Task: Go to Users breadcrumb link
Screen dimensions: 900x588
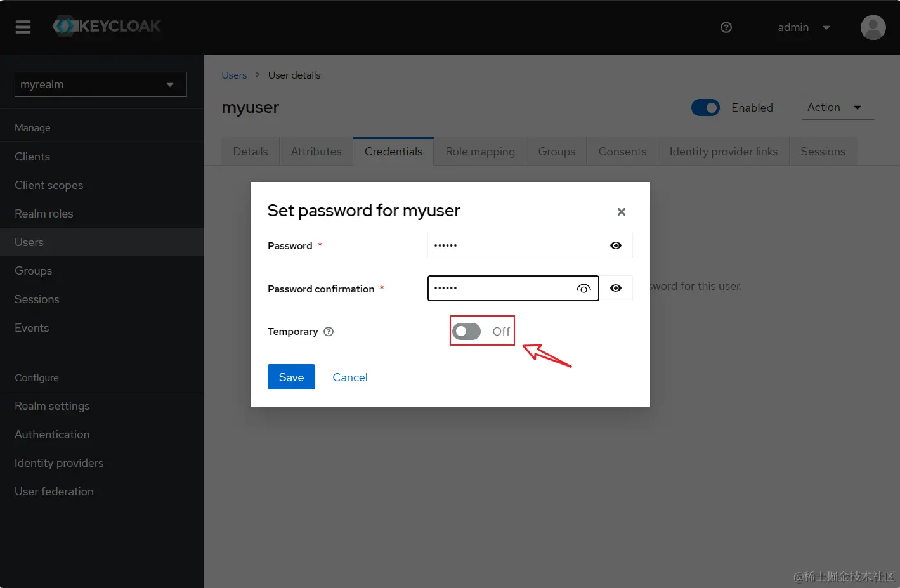Action: (233, 75)
